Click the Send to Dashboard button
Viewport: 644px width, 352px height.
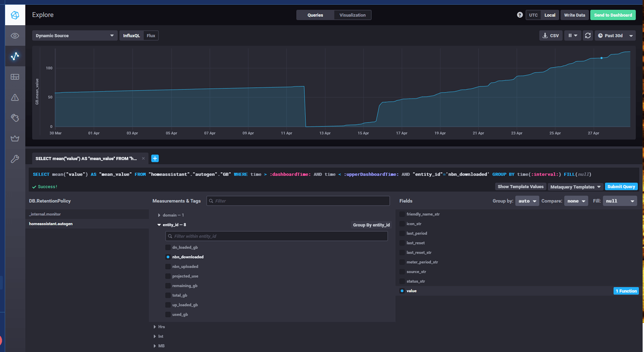pyautogui.click(x=613, y=14)
